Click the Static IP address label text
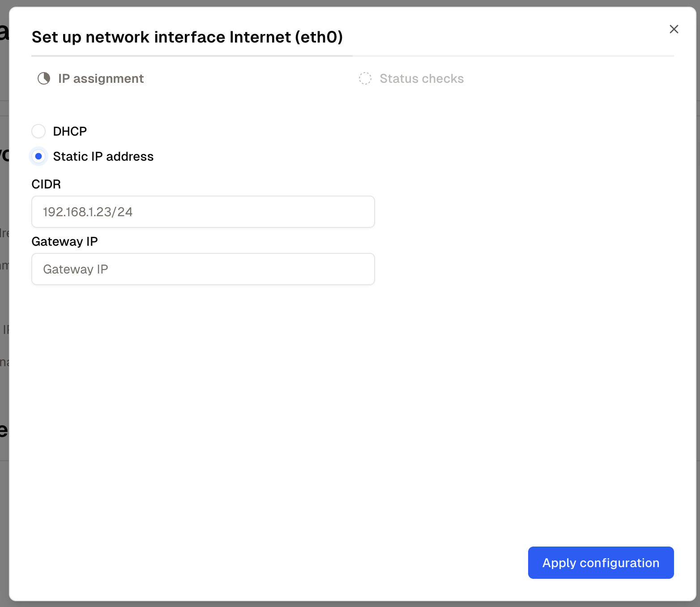700x607 pixels. click(103, 156)
